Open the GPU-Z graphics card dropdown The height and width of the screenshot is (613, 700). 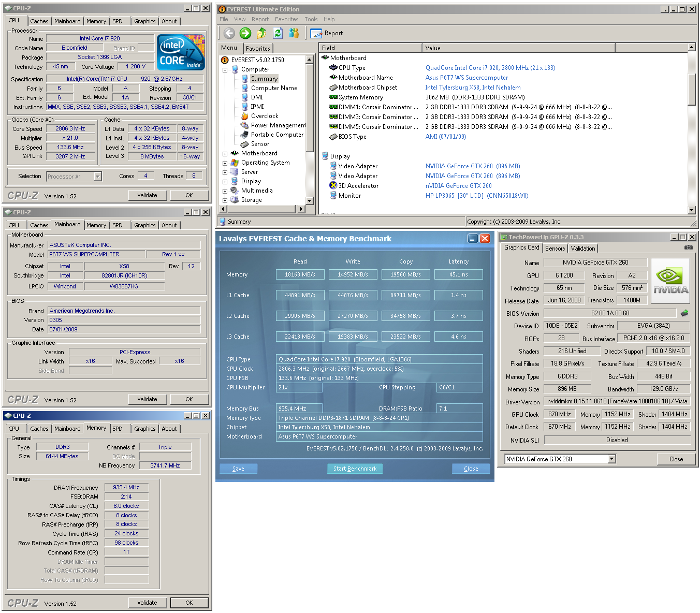611,459
